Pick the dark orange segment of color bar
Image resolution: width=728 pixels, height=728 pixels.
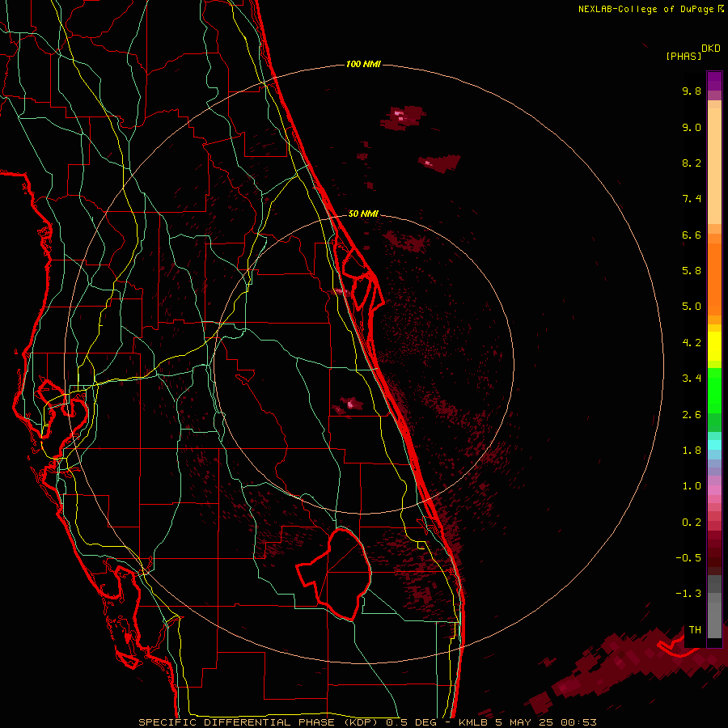click(714, 280)
